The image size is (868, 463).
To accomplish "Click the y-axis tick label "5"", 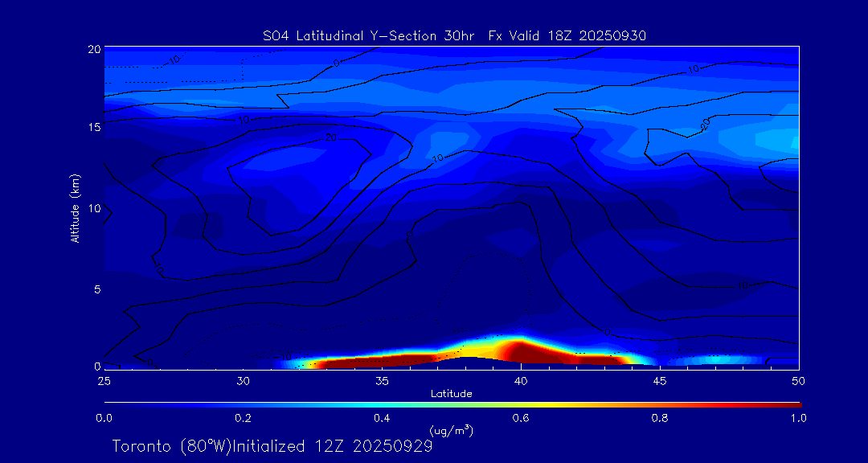I will tap(97, 289).
